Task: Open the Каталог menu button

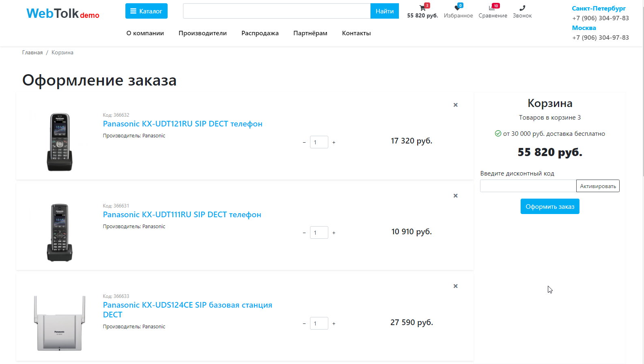Action: point(146,11)
